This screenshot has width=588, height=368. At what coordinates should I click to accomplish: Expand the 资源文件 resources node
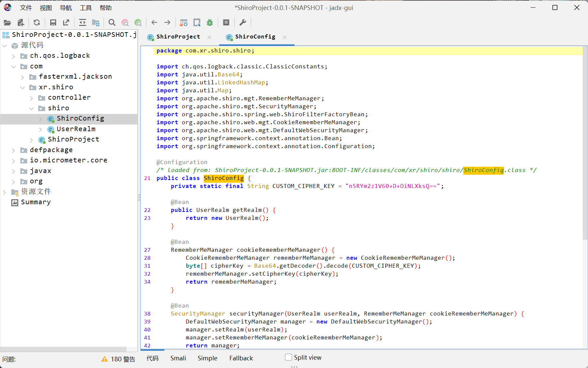[x=5, y=192]
